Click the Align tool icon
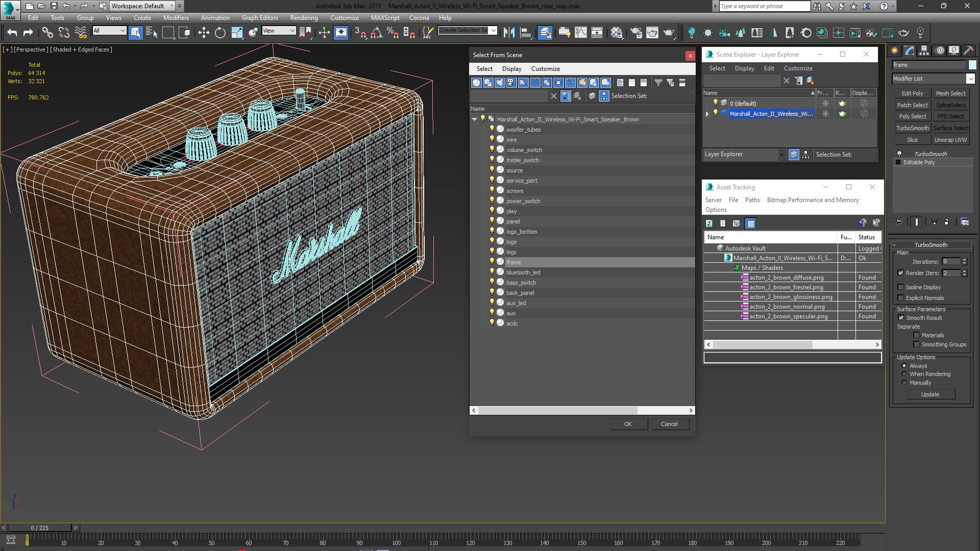 click(x=525, y=33)
